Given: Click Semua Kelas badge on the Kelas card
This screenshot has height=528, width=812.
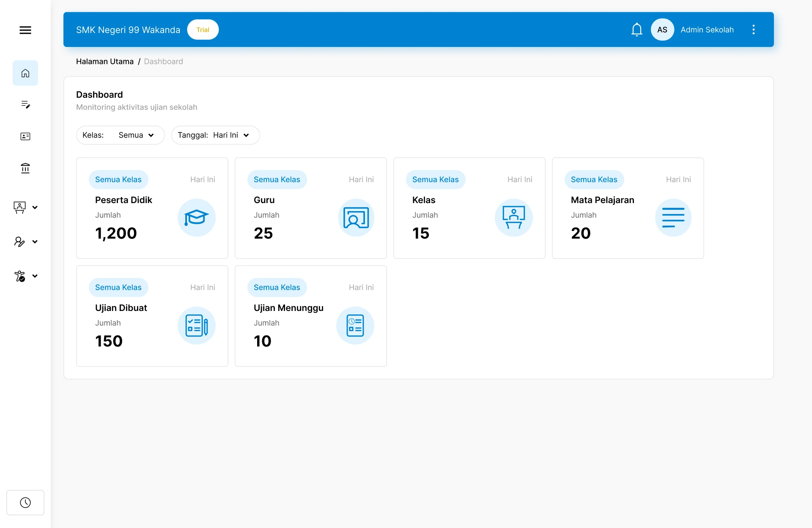Looking at the screenshot, I should pos(436,179).
